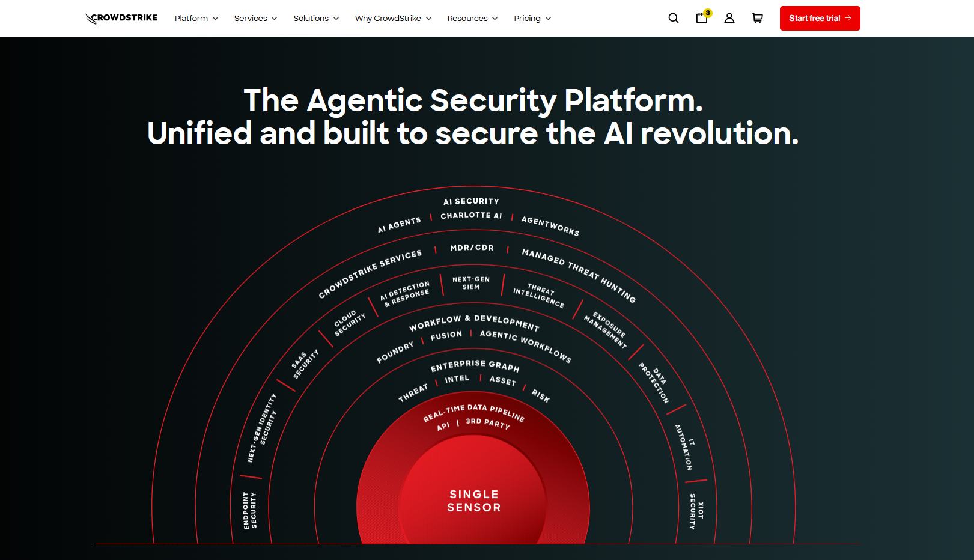
Task: Click the CROWDSTRIKE SERVICES label
Action: click(370, 274)
